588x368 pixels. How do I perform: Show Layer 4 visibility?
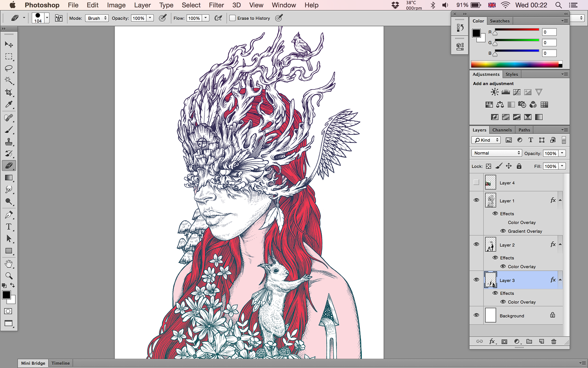(x=476, y=182)
